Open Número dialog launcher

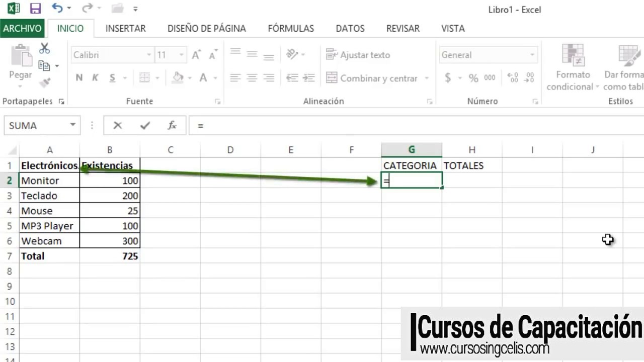coord(535,102)
